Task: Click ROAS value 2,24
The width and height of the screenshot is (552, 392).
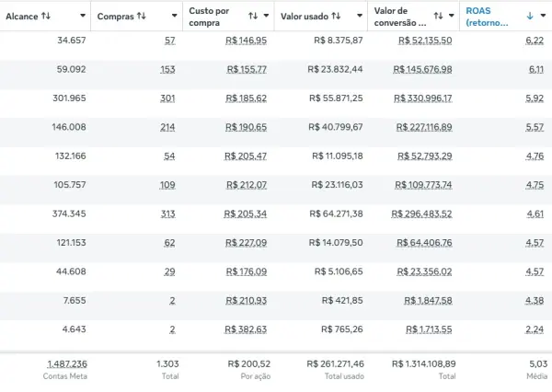Action: click(x=535, y=329)
